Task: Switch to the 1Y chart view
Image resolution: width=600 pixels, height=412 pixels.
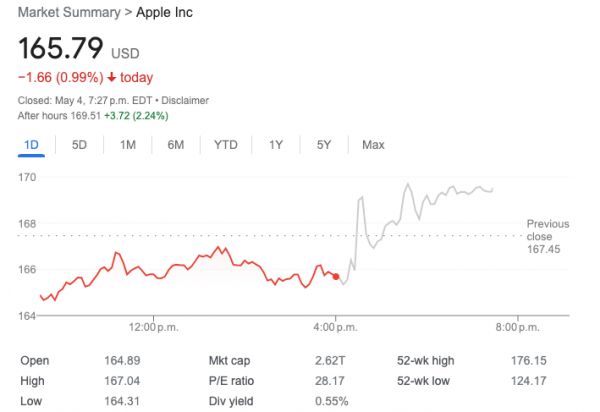Action: 276,145
